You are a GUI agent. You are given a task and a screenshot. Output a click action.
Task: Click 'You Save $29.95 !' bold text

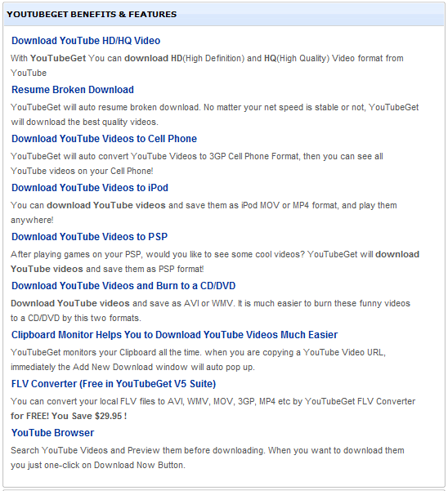click(89, 416)
